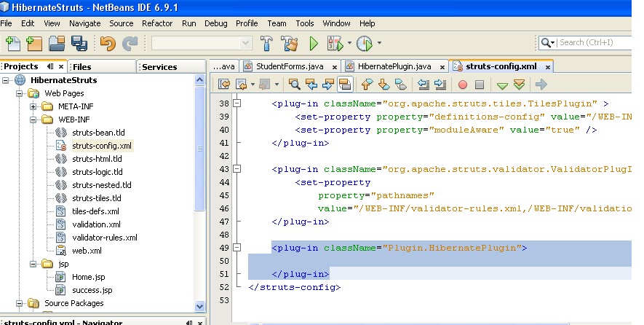644x325 pixels.
Task: Click the Shift Line Right icon
Action: pos(440,85)
